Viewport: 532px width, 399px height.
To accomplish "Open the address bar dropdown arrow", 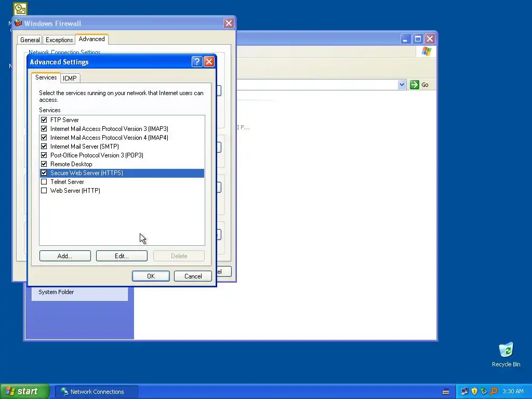I will tap(402, 85).
